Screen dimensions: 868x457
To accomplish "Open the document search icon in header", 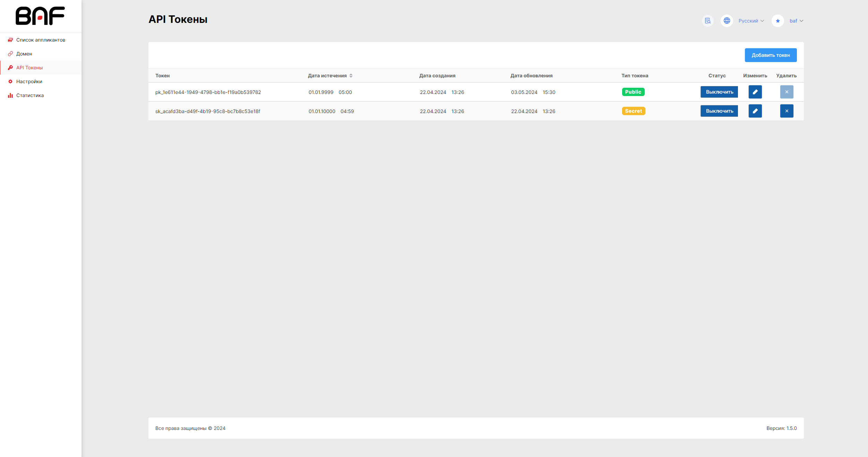I will tap(708, 21).
